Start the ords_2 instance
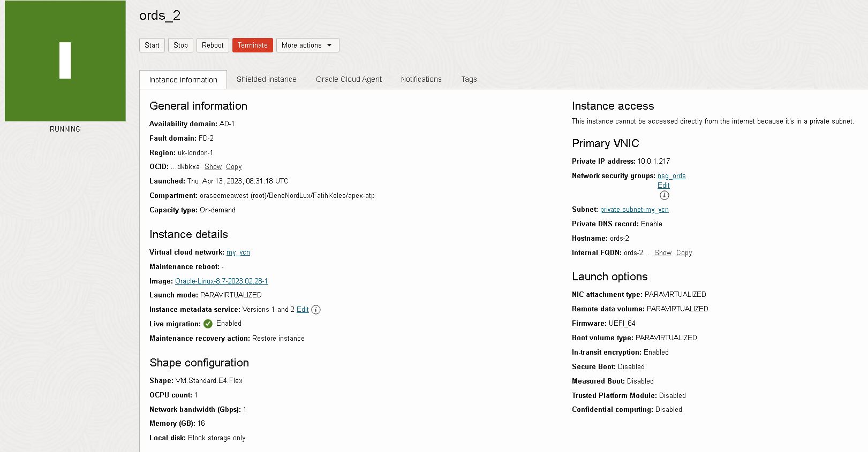868x452 pixels. click(x=152, y=45)
